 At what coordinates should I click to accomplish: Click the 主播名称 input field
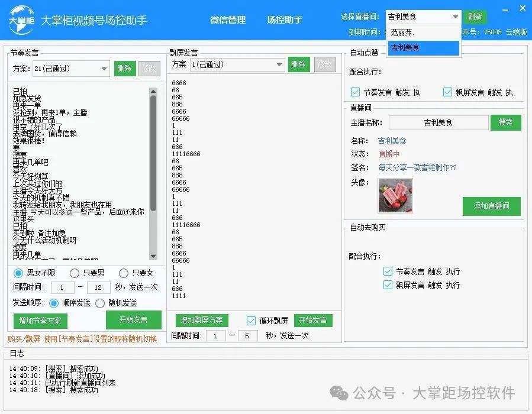click(438, 122)
